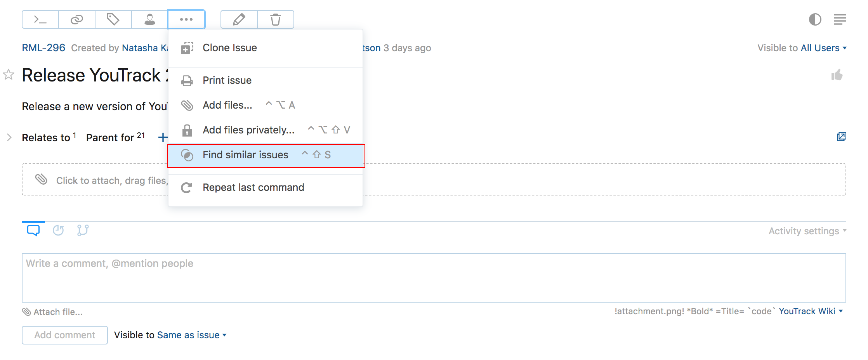Close the three-dots more actions menu
Screen dimensions: 868x360
point(186,19)
